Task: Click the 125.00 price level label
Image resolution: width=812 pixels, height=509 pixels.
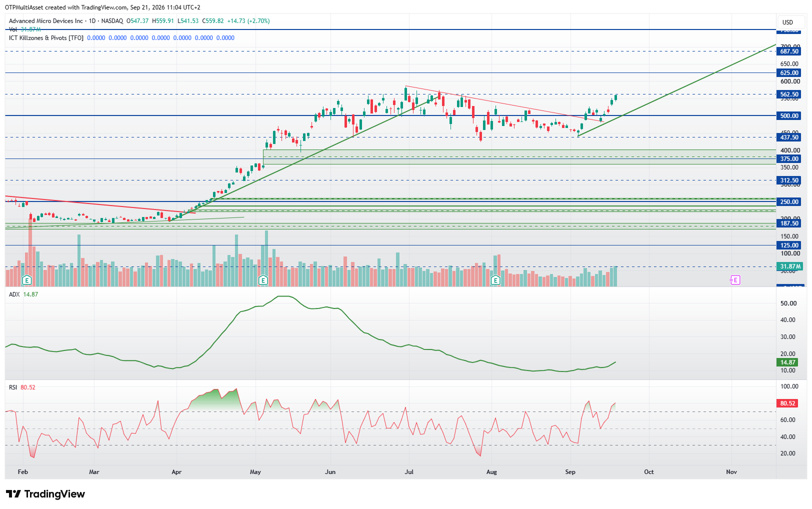Action: [789, 245]
